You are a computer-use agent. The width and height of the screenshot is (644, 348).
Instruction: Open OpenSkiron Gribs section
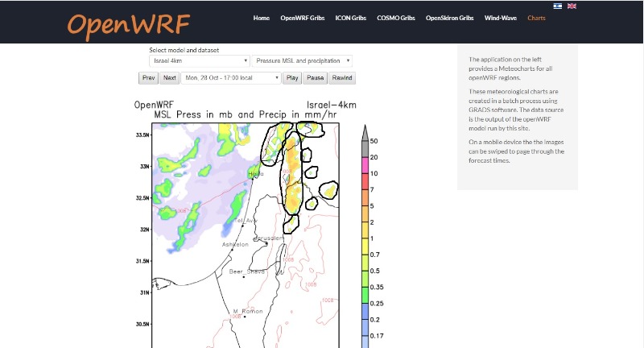(449, 18)
